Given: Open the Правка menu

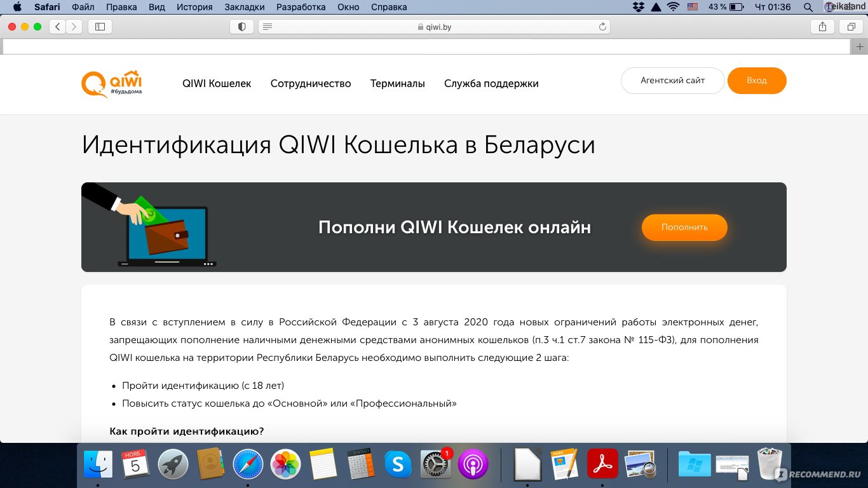Looking at the screenshot, I should (122, 7).
